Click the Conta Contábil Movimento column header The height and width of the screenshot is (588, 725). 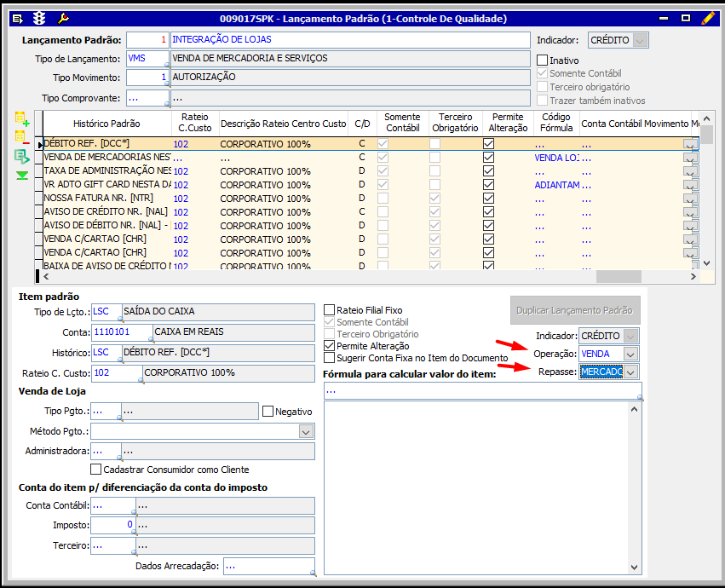(x=634, y=124)
